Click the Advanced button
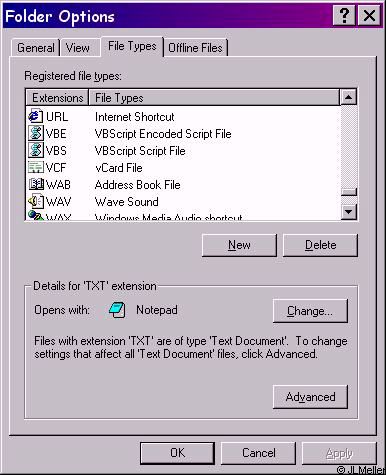Viewport: 386px width, 475px height. (x=310, y=397)
